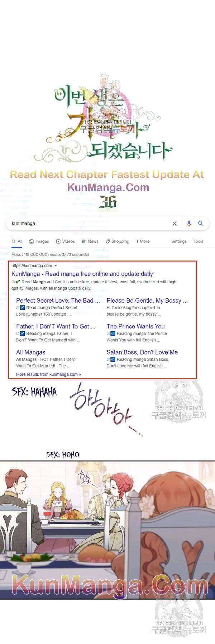Open the All Mangas sitelink
The image size is (215, 644).
(x=31, y=352)
